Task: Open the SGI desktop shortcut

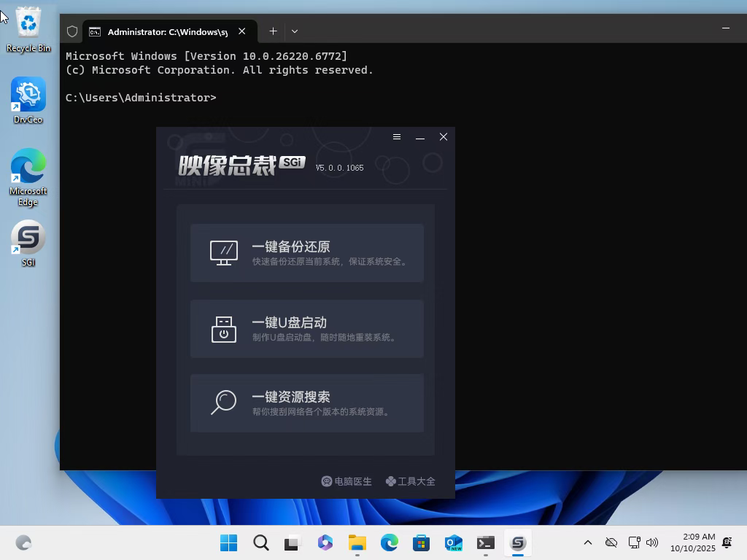Action: pyautogui.click(x=28, y=244)
